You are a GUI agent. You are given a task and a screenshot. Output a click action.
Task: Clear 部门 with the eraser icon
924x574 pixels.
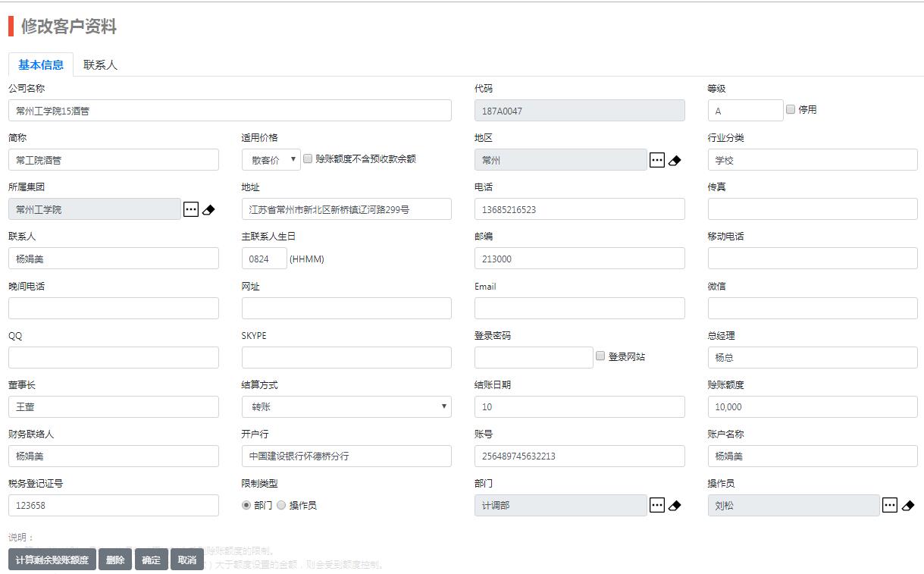[675, 506]
